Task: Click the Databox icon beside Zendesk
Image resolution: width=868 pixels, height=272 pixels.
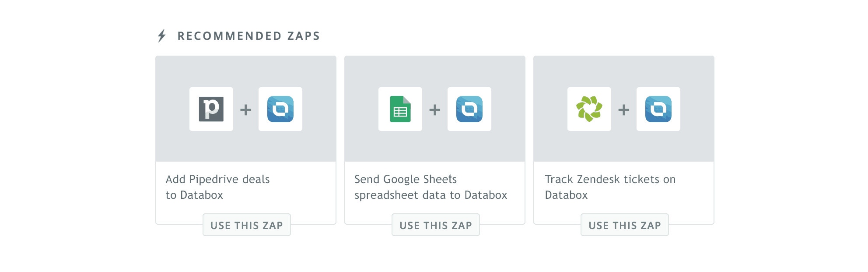Action: (x=658, y=109)
